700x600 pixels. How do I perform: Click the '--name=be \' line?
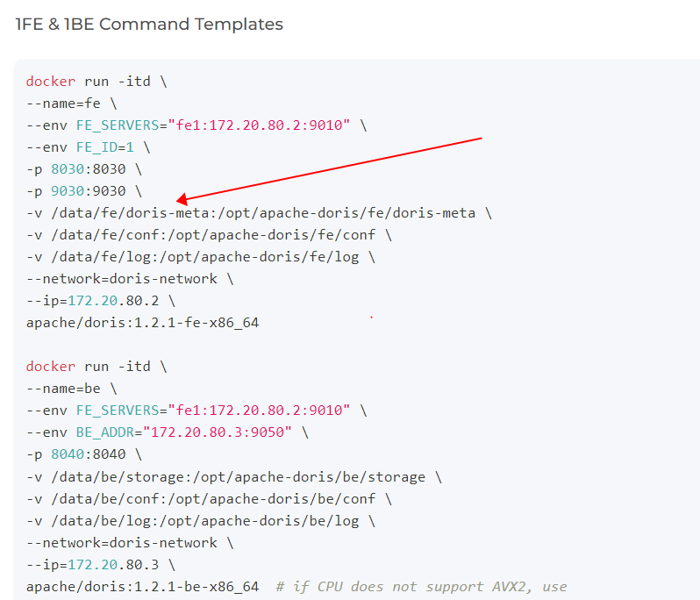(x=71, y=389)
